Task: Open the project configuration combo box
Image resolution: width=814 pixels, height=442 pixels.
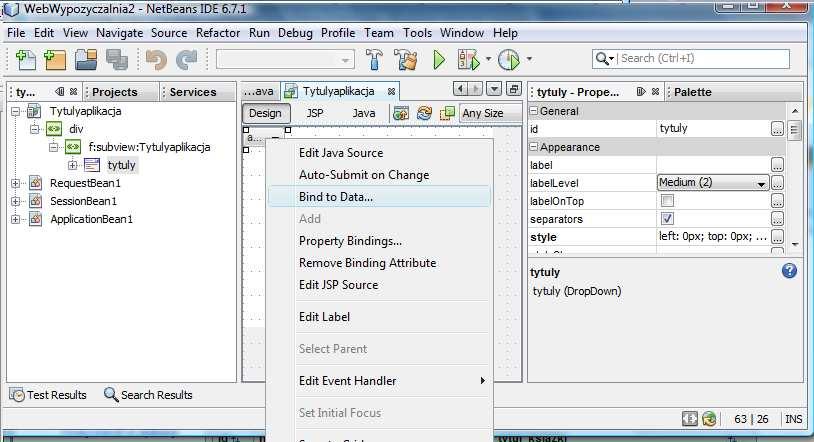Action: click(x=285, y=60)
